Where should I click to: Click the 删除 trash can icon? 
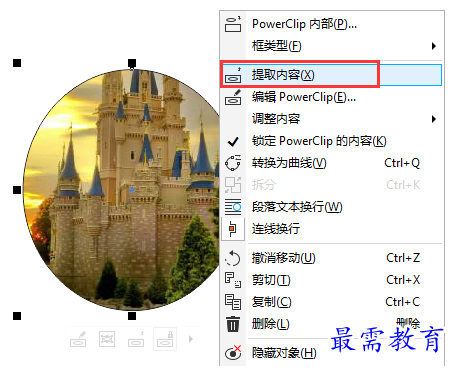233,324
